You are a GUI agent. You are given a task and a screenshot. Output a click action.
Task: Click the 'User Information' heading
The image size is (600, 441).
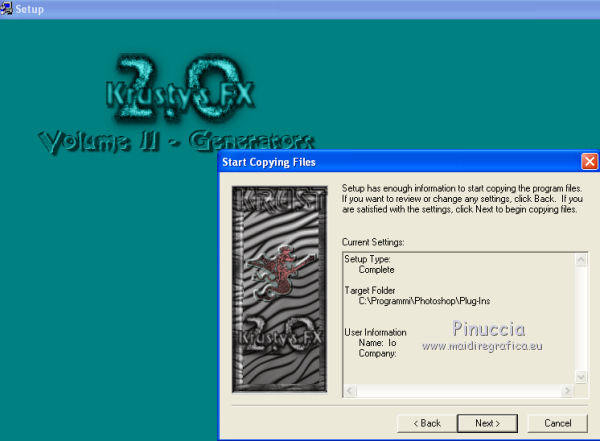(375, 332)
